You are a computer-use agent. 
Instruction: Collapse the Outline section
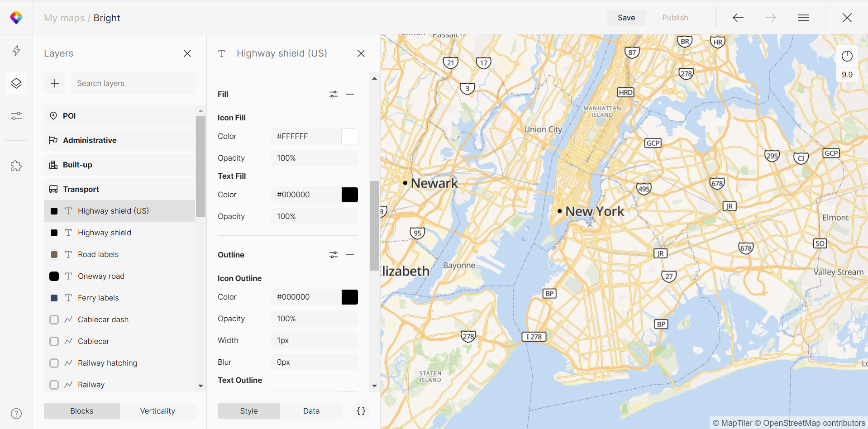(x=350, y=255)
